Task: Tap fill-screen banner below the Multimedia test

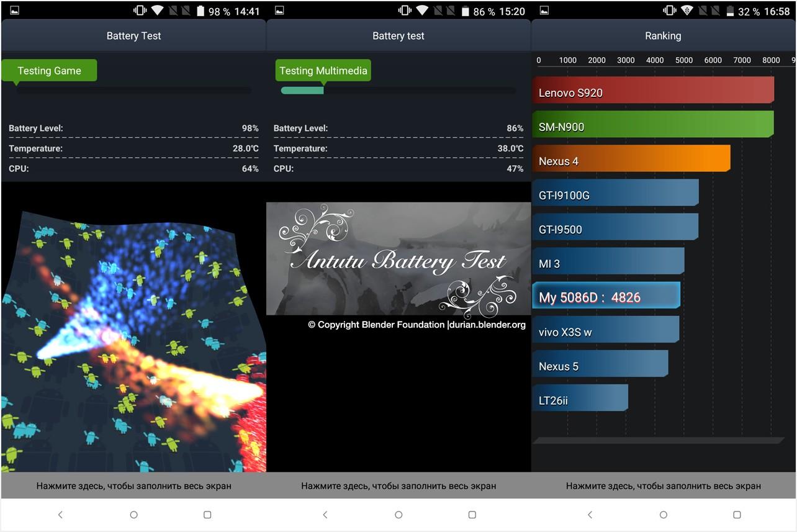Action: pyautogui.click(x=398, y=485)
